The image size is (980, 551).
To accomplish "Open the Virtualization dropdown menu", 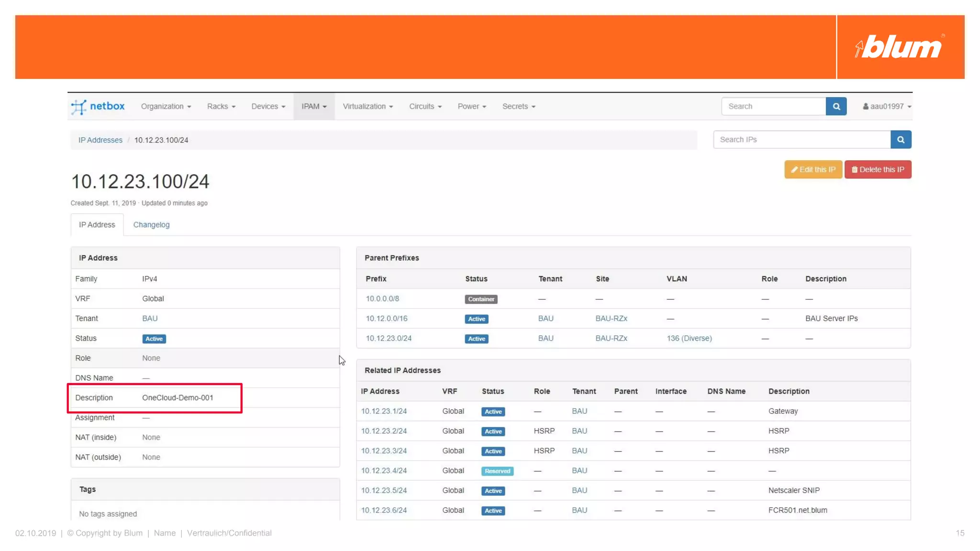I will pyautogui.click(x=367, y=106).
